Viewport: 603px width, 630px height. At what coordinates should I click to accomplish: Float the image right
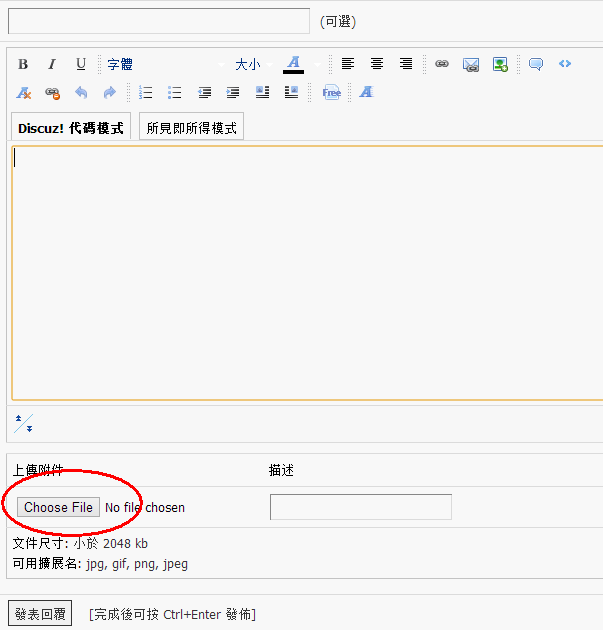click(291, 92)
